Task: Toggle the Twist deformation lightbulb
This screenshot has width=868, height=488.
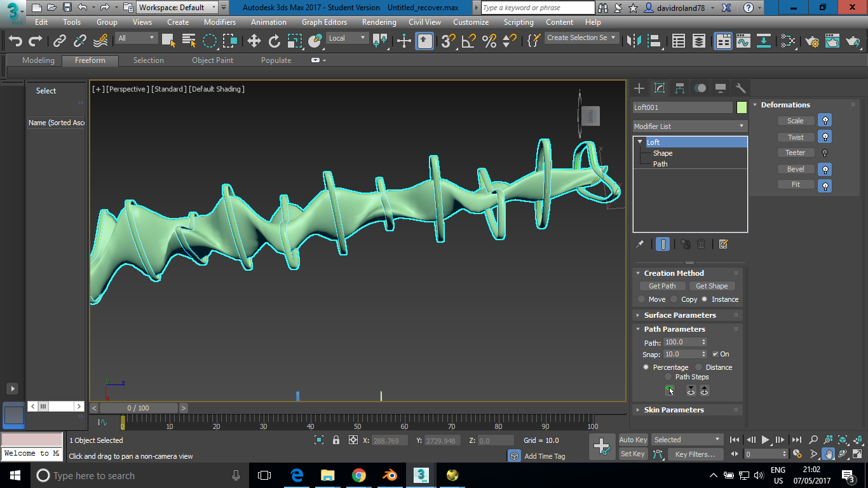Action: click(x=824, y=137)
